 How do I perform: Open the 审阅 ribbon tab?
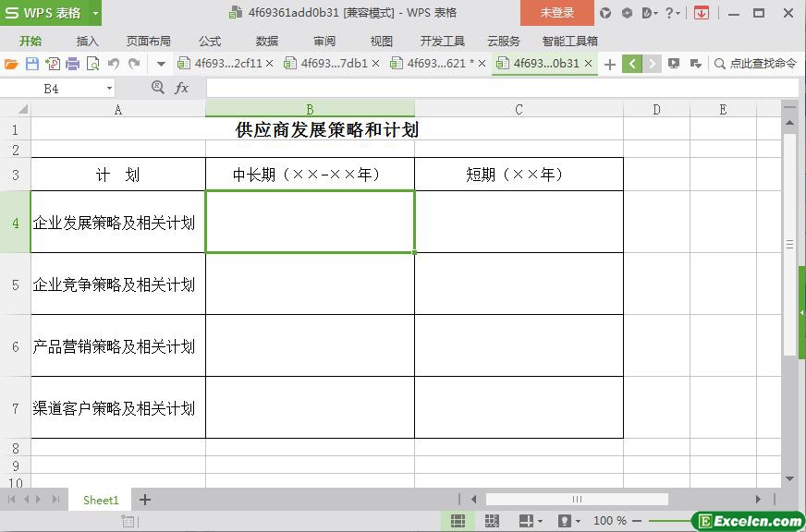pyautogui.click(x=324, y=41)
